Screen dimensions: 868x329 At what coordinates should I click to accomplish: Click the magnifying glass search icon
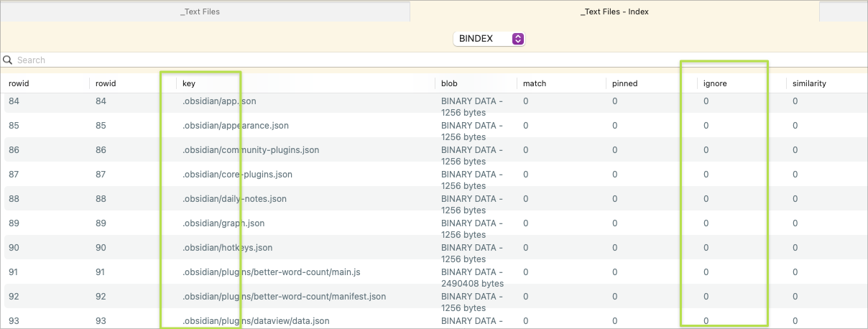click(8, 60)
